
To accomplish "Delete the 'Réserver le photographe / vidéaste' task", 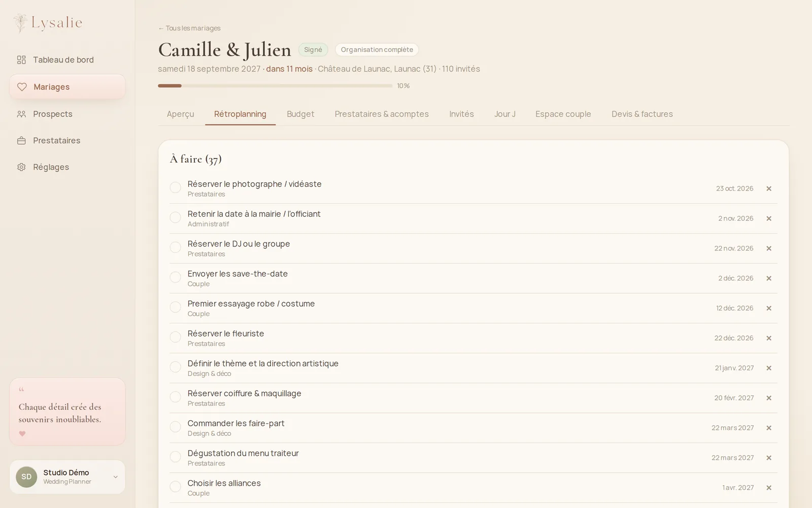I will click(769, 188).
